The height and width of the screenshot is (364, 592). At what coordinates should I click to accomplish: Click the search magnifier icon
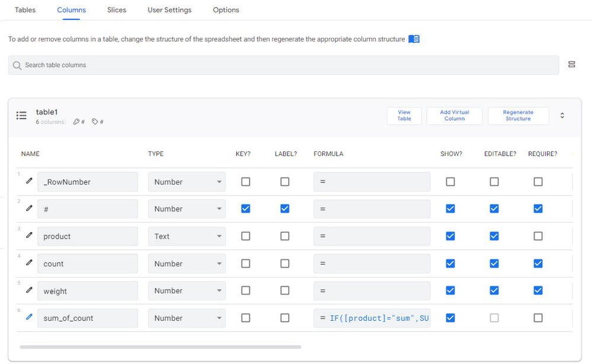pyautogui.click(x=17, y=65)
